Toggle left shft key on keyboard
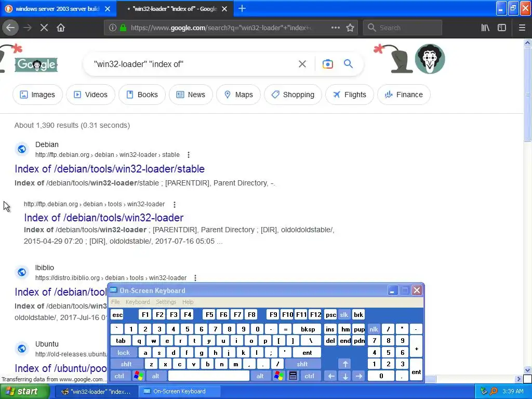Image resolution: width=532 pixels, height=399 pixels. point(126,364)
